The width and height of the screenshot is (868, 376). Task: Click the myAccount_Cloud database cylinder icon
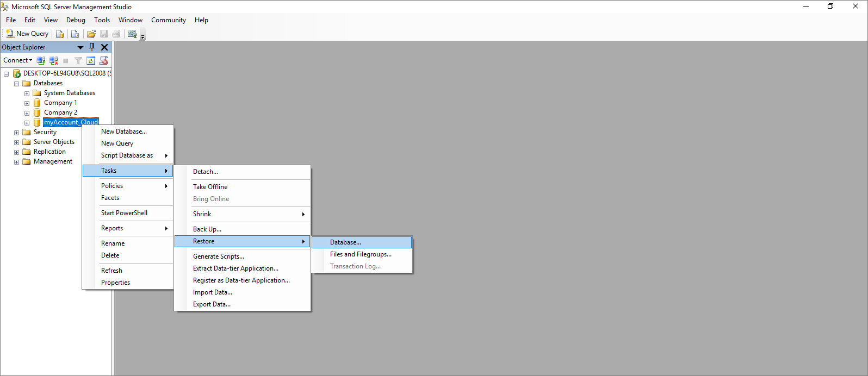(37, 122)
